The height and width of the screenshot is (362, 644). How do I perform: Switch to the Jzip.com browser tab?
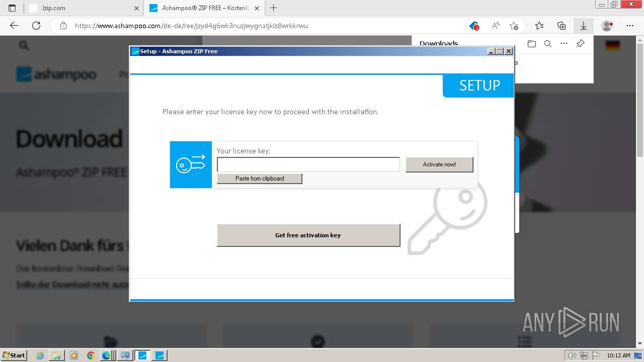coord(84,8)
